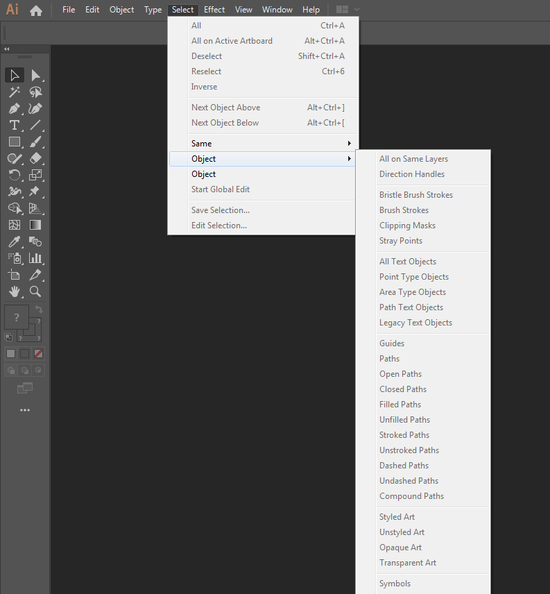Click the Fill color box
The image size is (550, 594).
pos(16,317)
